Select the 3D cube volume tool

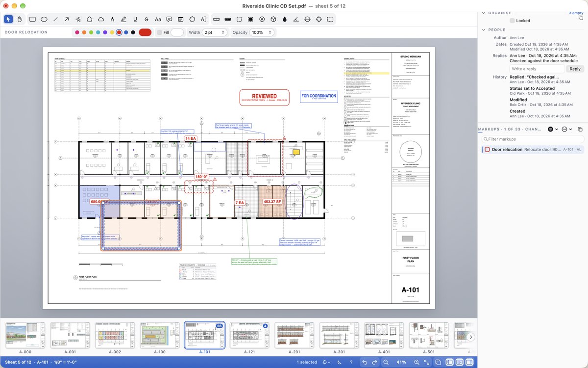(273, 19)
